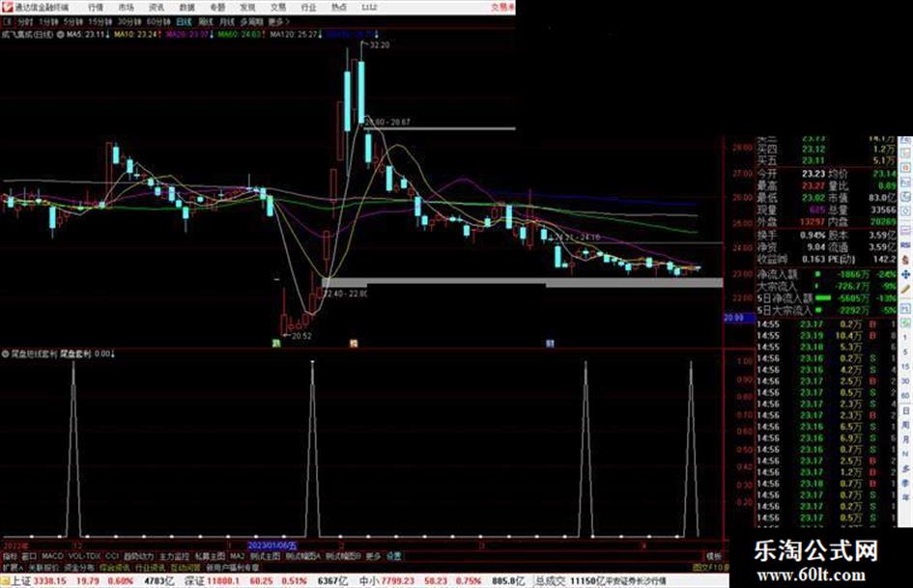Open the 资金分布 tab
913x588 pixels.
[79, 567]
